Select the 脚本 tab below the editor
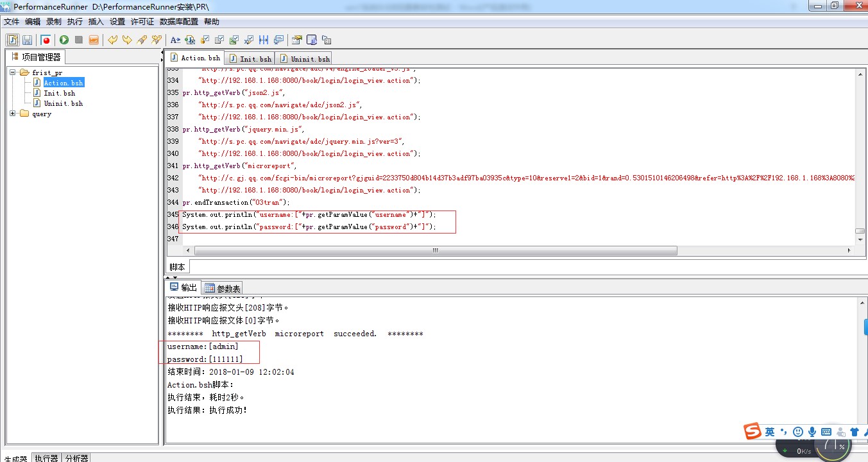The width and height of the screenshot is (868, 462). 178,267
